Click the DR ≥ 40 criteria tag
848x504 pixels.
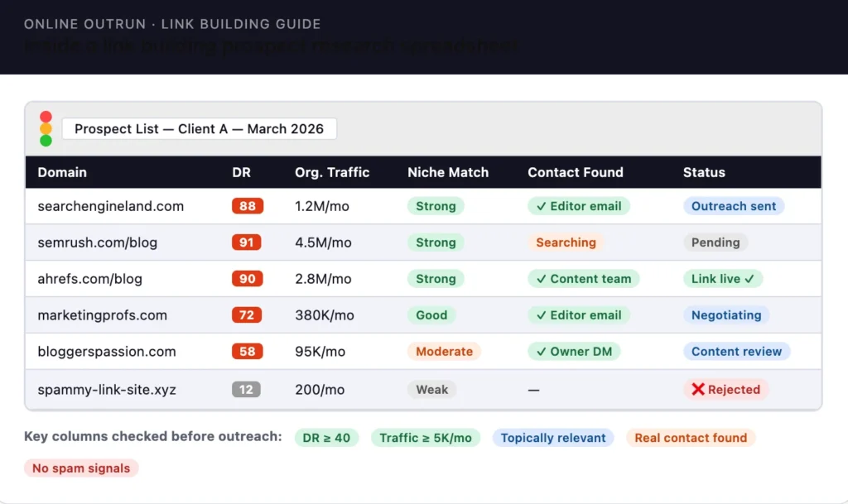click(326, 438)
